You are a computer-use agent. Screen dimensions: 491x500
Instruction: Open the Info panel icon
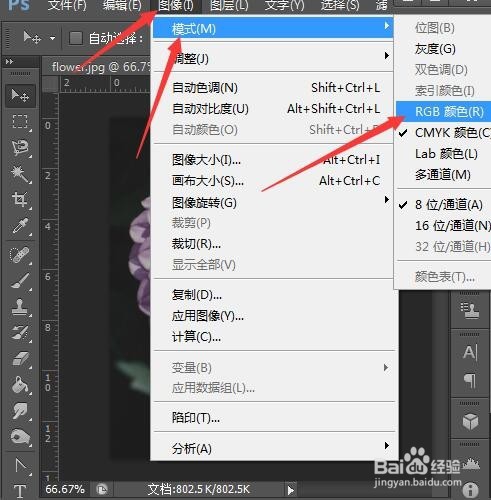coord(471,491)
